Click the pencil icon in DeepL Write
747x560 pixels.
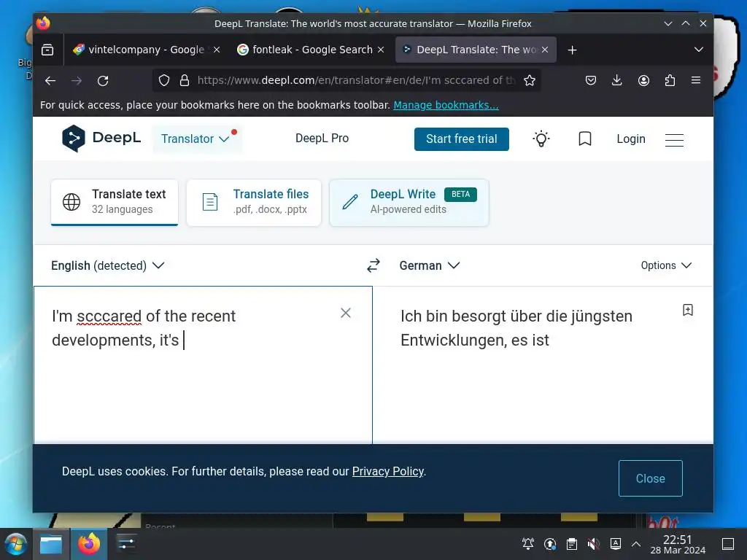point(350,202)
